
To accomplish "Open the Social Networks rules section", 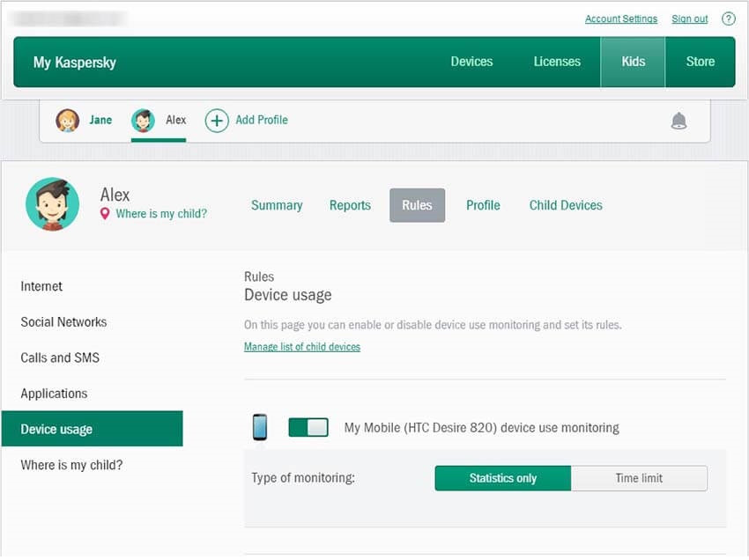I will [63, 321].
